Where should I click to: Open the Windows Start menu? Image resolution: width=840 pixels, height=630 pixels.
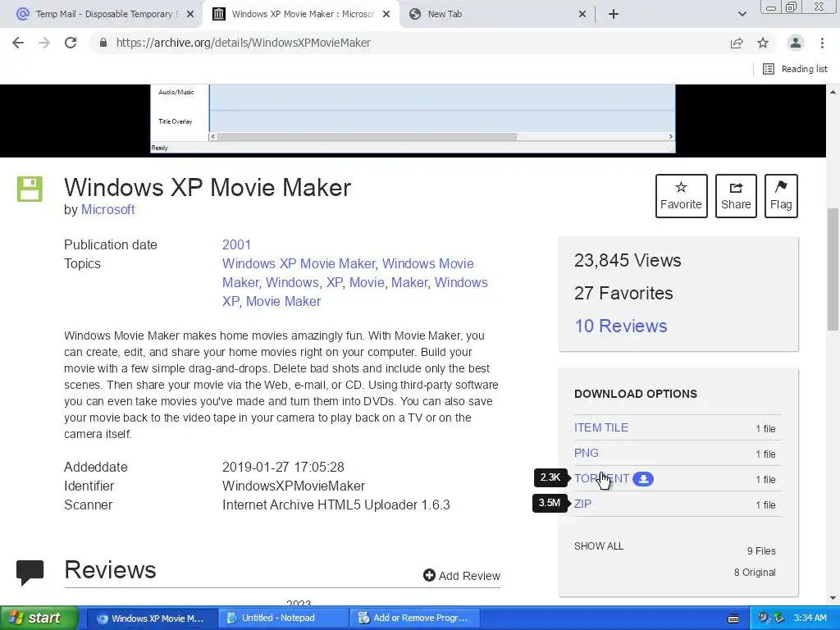[39, 618]
